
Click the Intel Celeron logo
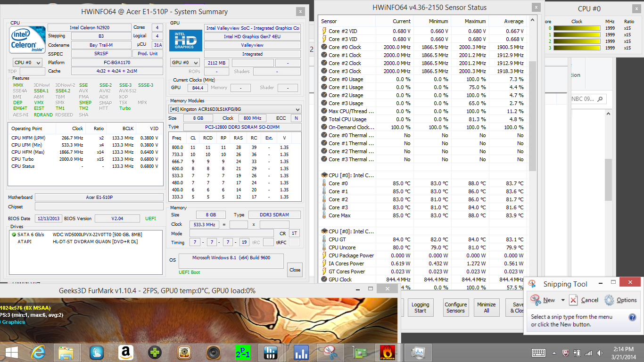pyautogui.click(x=28, y=39)
